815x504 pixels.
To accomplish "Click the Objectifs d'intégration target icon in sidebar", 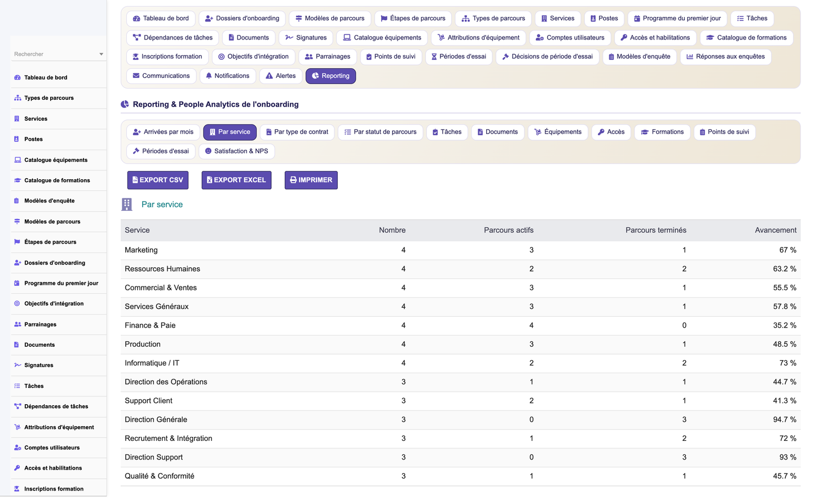I will 17,303.
